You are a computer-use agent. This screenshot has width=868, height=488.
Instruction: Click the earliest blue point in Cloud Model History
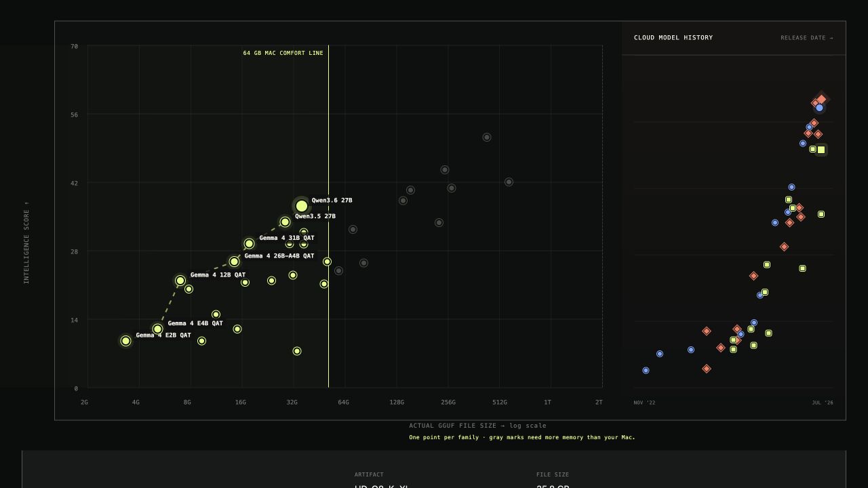(x=646, y=371)
